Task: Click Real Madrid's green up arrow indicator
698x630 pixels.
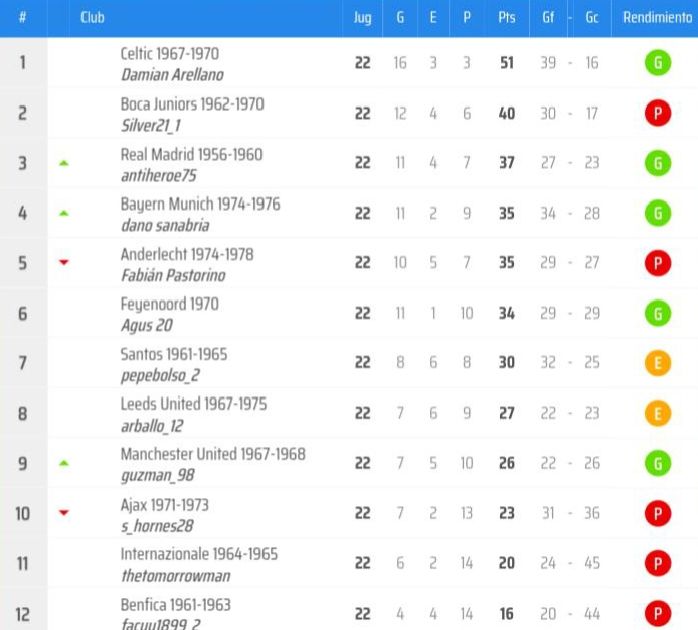Action: click(64, 163)
